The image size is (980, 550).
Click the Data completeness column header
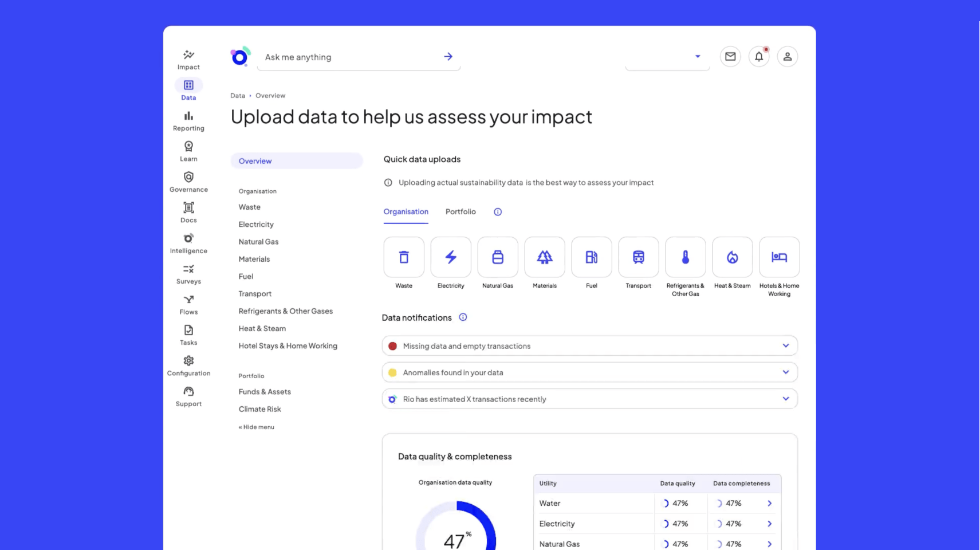pyautogui.click(x=741, y=484)
